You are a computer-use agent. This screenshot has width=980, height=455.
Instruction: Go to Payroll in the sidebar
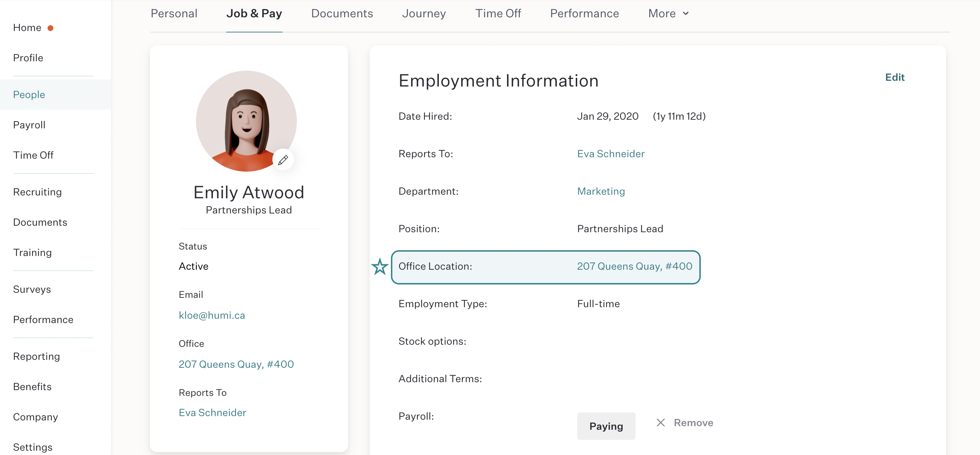coord(29,125)
